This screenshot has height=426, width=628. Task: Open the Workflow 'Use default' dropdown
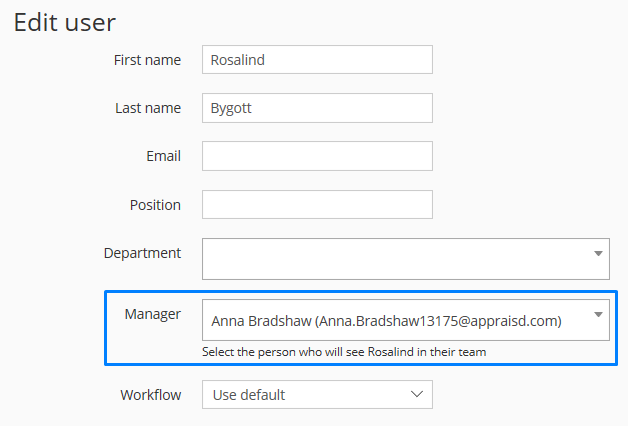pyautogui.click(x=317, y=395)
